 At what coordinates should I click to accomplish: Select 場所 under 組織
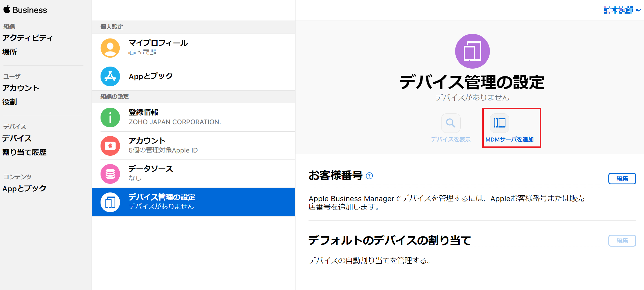point(10,52)
